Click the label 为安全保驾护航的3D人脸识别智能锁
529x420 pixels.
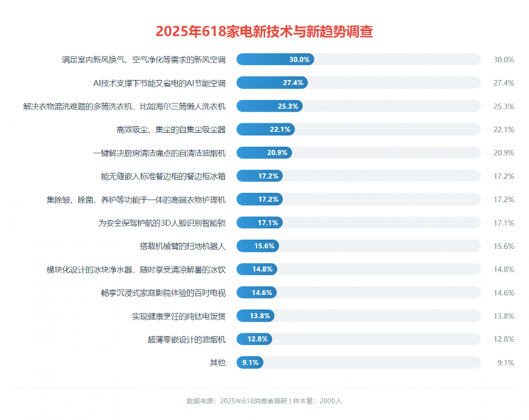pos(162,222)
